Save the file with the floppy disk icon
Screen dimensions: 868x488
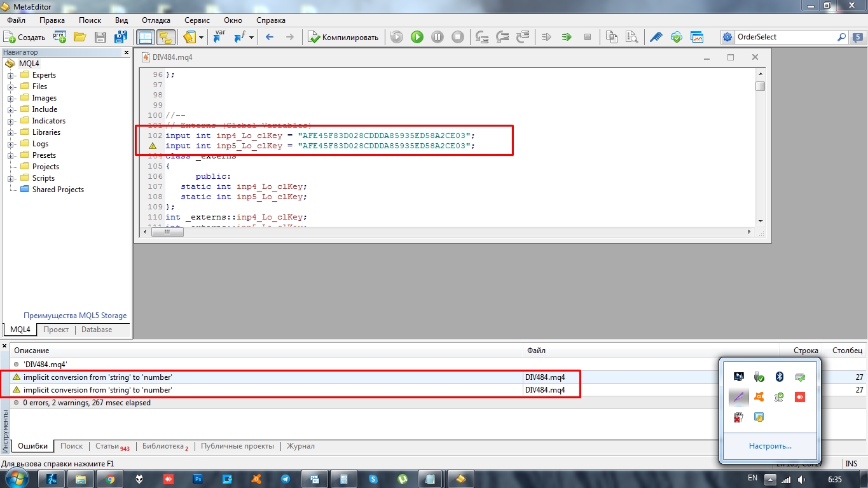click(100, 37)
